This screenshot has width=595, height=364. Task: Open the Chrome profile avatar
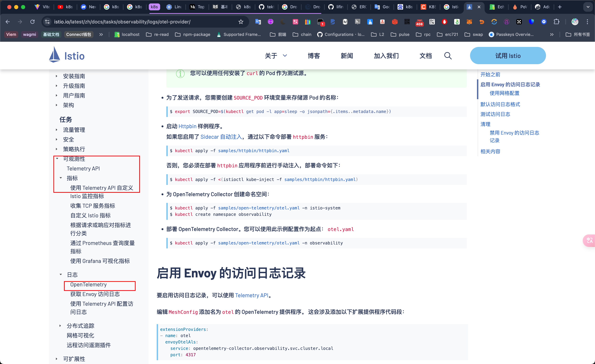point(575,22)
